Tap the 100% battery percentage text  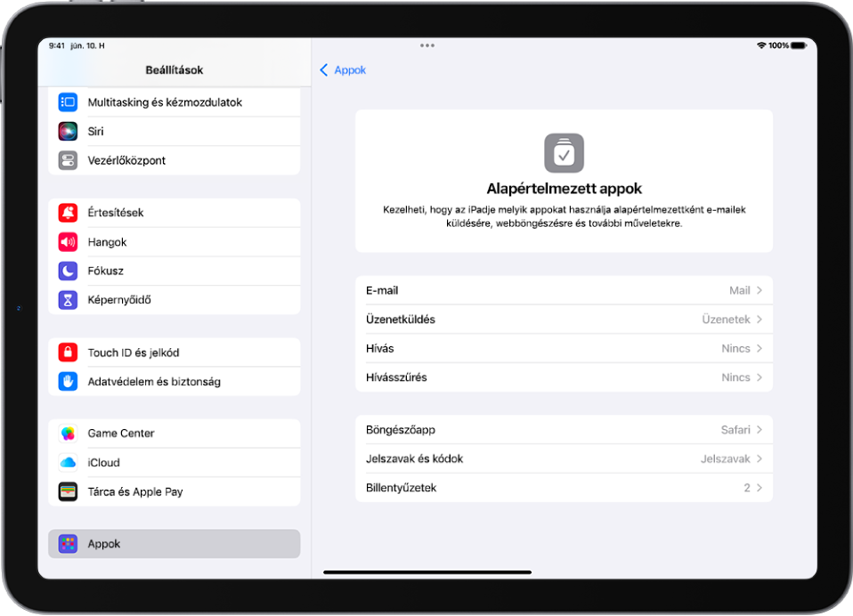pos(778,45)
